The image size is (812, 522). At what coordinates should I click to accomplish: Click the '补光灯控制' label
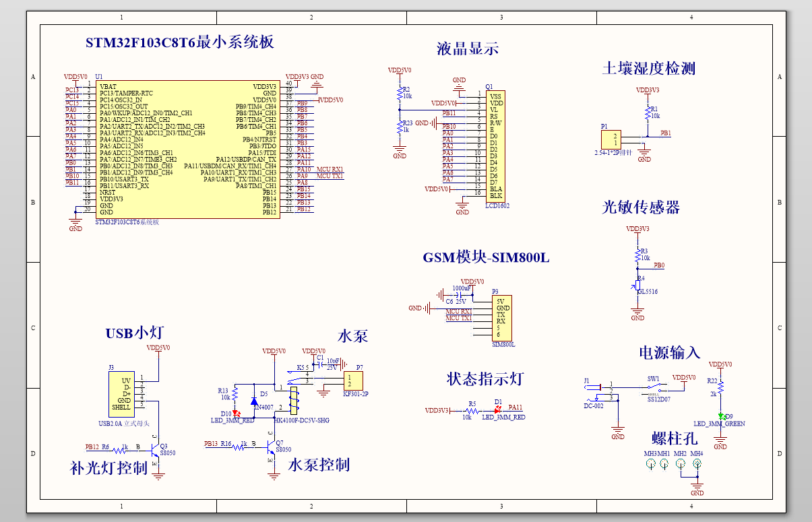click(108, 468)
